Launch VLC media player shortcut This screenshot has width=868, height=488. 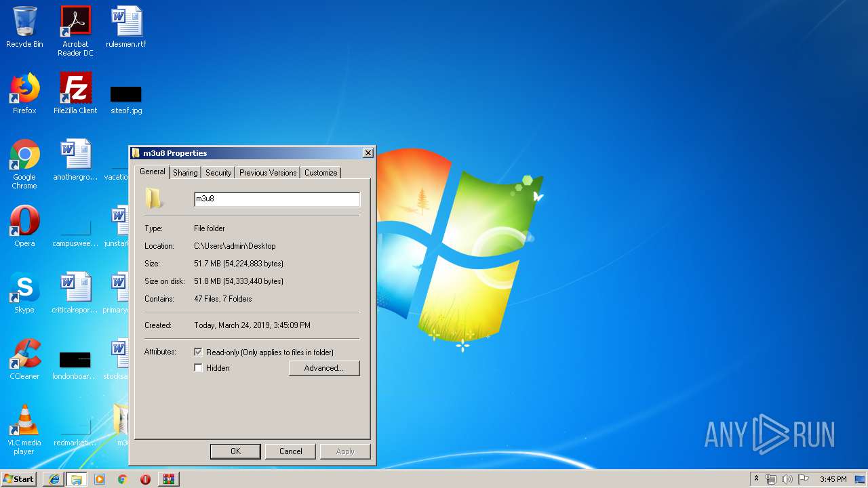[x=24, y=430]
